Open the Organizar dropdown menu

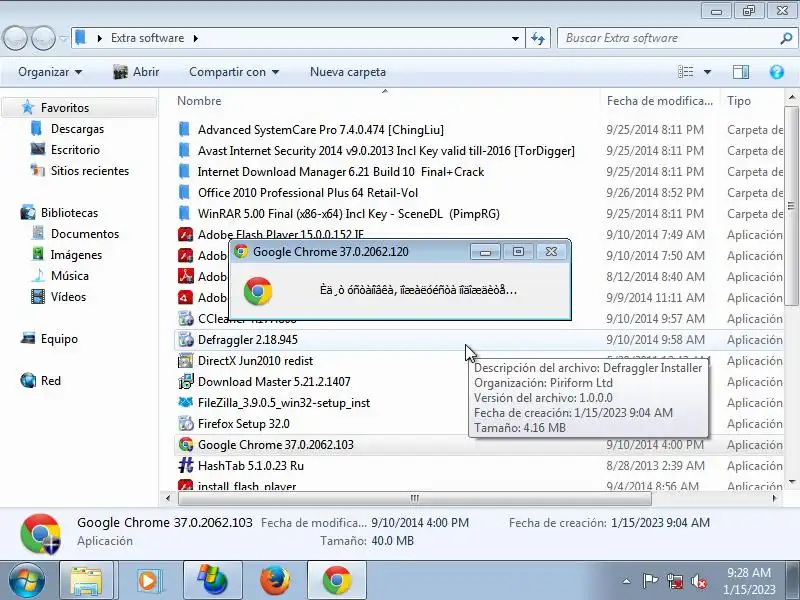point(50,72)
